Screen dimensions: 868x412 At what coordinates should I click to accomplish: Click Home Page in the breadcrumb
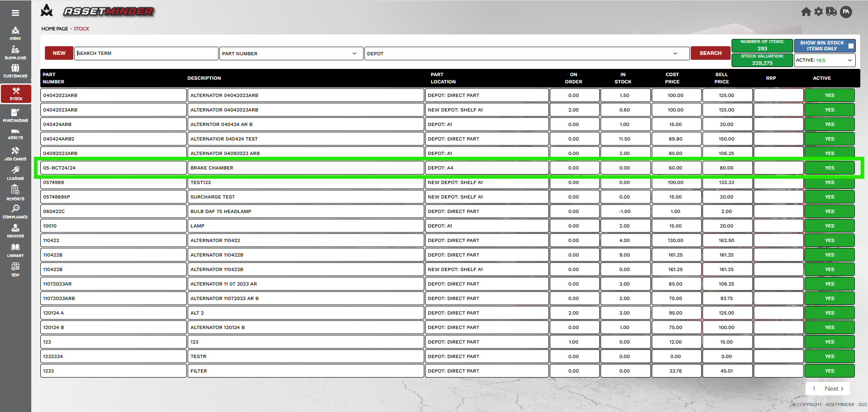[54, 29]
